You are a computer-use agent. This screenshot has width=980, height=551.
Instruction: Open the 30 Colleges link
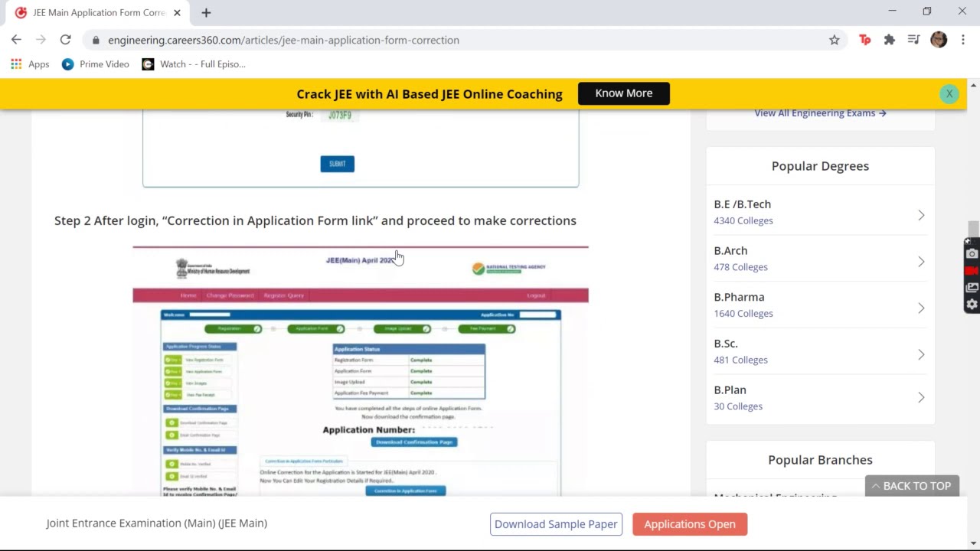pos(738,406)
